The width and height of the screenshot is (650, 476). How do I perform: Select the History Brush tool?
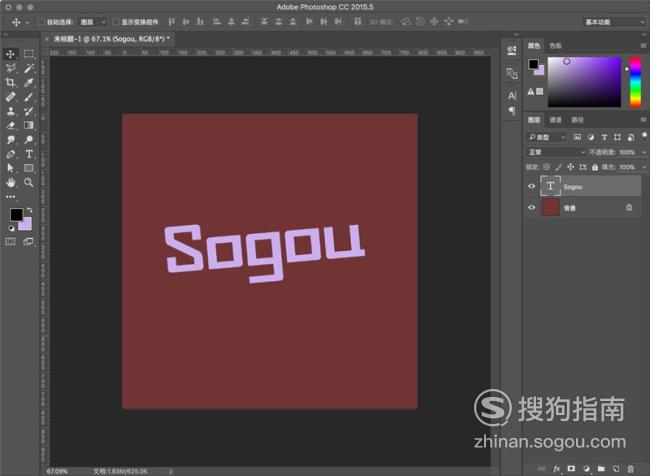pyautogui.click(x=29, y=111)
